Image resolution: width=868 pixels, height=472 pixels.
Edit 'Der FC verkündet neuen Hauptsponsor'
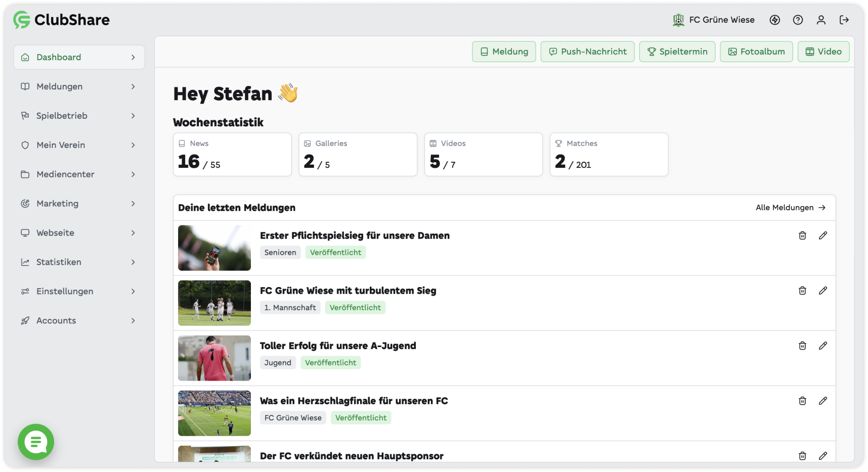click(x=823, y=456)
